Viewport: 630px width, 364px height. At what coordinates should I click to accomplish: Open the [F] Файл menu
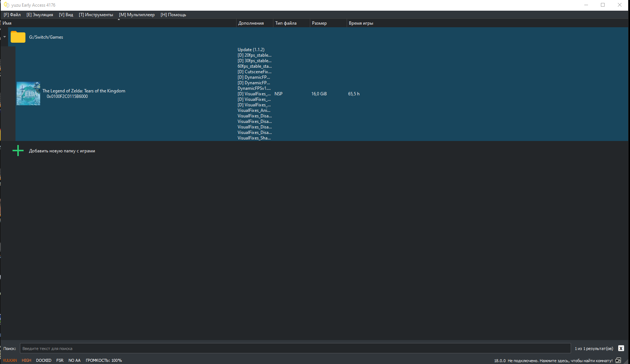point(12,15)
